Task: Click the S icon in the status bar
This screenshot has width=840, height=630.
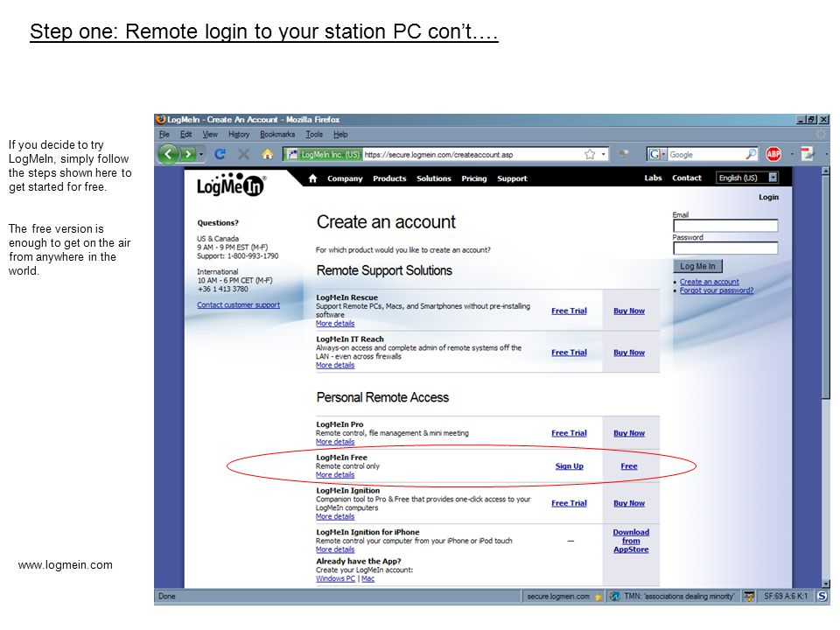Action: pos(822,596)
